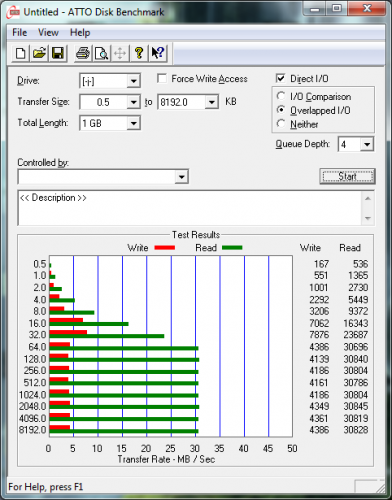Select the I/O Comparison radio button
Screen dimensions: 392x500
pyautogui.click(x=281, y=96)
